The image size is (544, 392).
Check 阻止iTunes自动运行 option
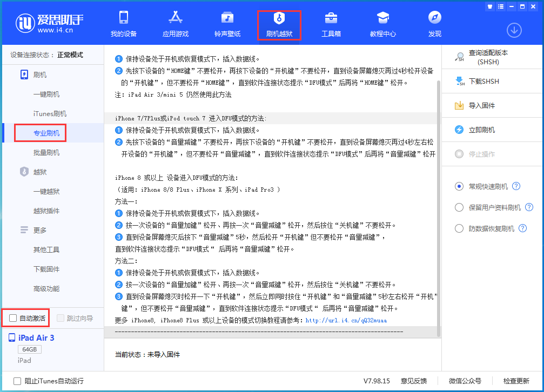[x=17, y=381]
